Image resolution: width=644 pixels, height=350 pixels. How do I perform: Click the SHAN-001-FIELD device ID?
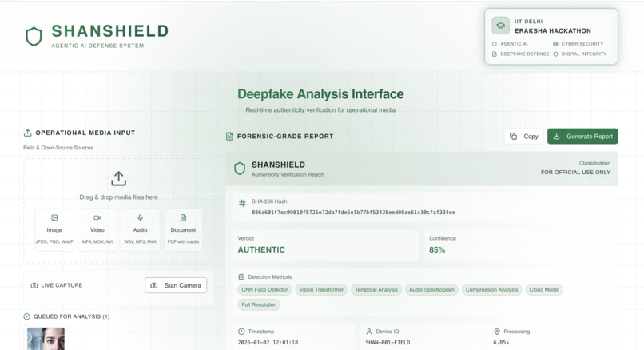pyautogui.click(x=388, y=342)
